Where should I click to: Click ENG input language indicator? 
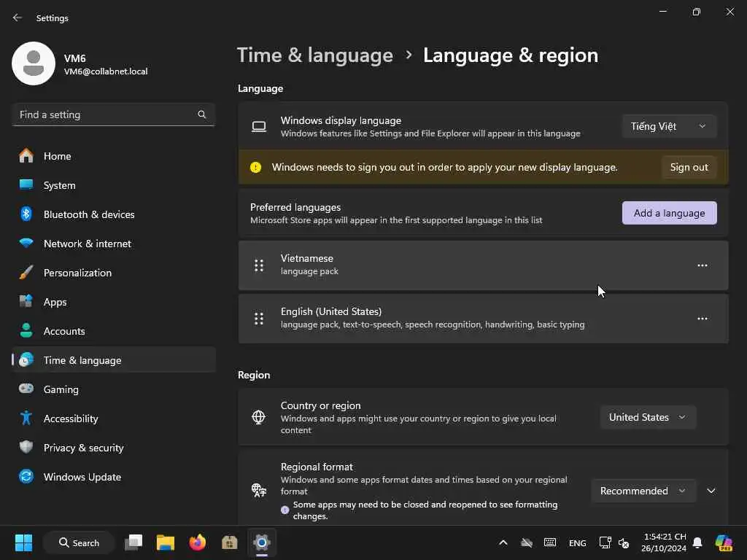tap(578, 542)
